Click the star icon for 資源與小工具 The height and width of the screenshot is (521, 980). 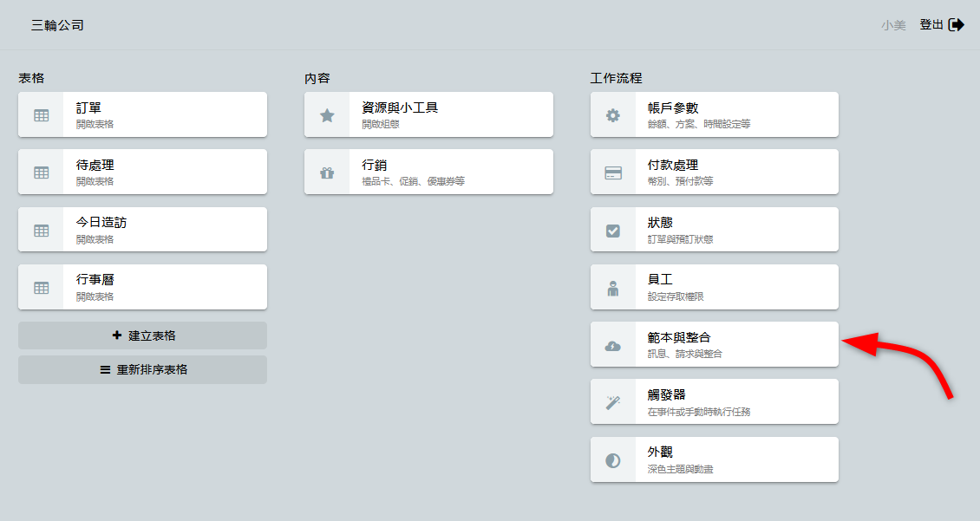(x=327, y=114)
